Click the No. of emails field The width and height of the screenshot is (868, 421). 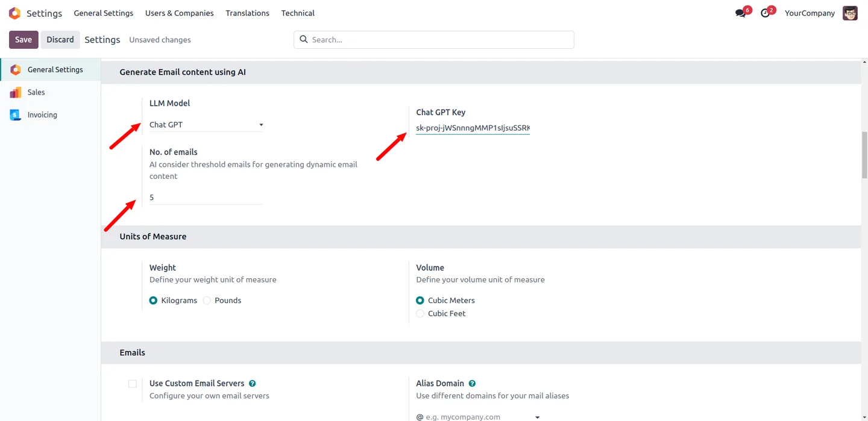point(206,198)
